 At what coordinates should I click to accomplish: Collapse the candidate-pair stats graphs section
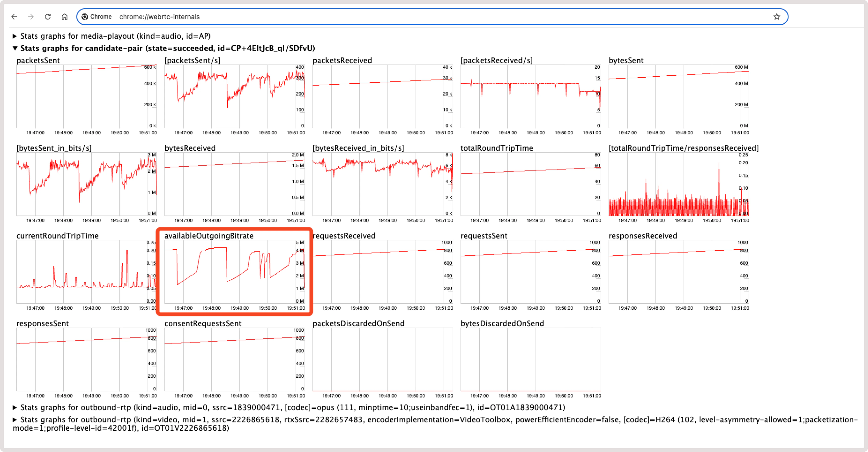(x=15, y=48)
